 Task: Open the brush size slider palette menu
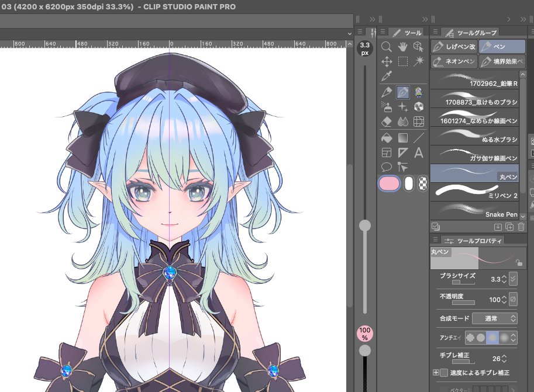[360, 32]
